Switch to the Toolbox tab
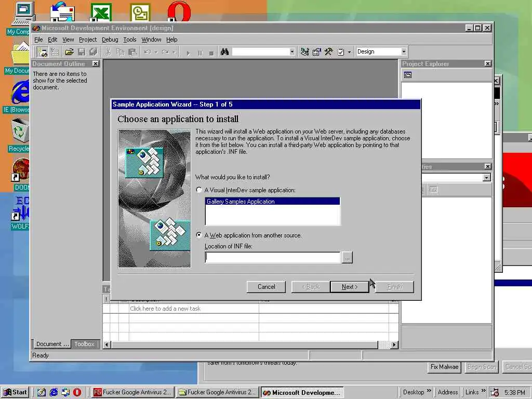The width and height of the screenshot is (532, 399). coord(85,344)
